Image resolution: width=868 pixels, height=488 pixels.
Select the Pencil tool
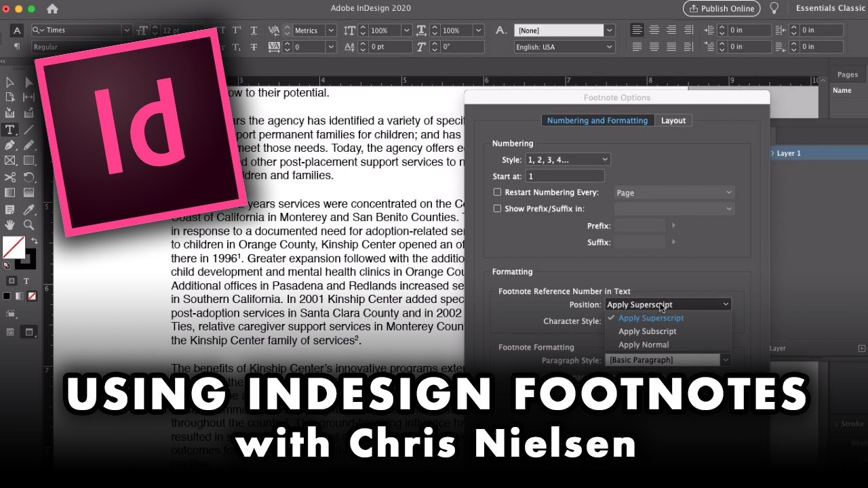click(x=29, y=145)
